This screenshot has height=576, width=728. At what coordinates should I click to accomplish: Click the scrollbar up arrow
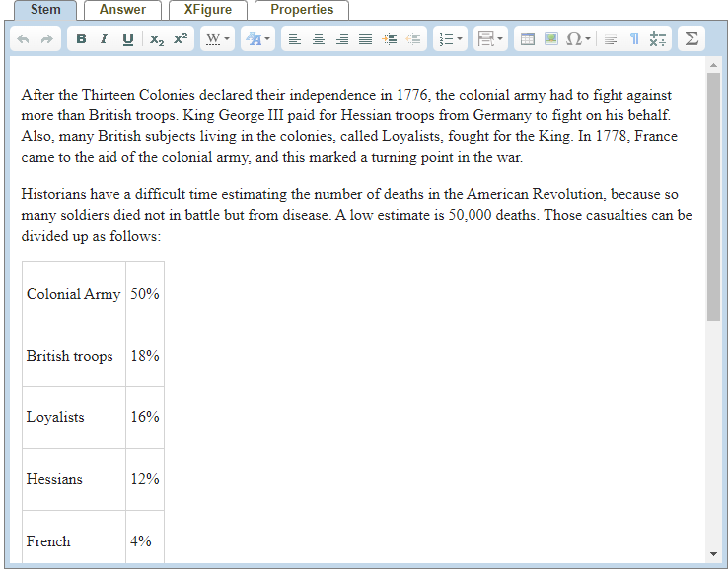(713, 65)
